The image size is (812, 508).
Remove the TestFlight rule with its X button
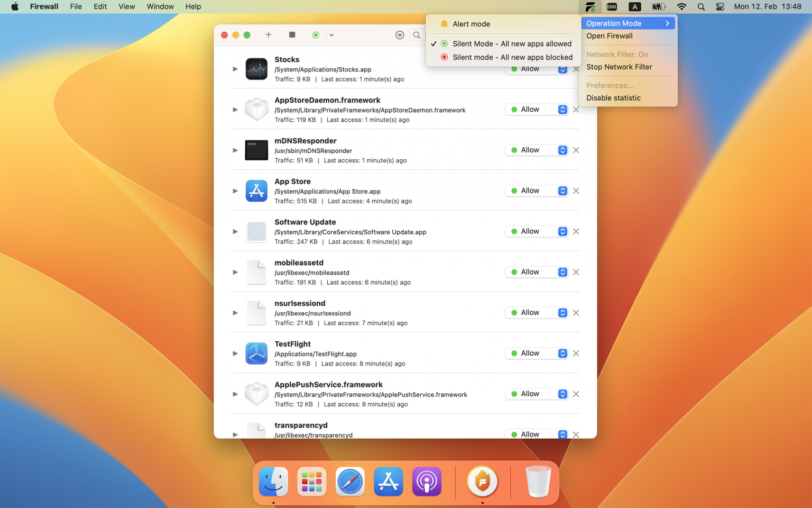click(x=576, y=353)
